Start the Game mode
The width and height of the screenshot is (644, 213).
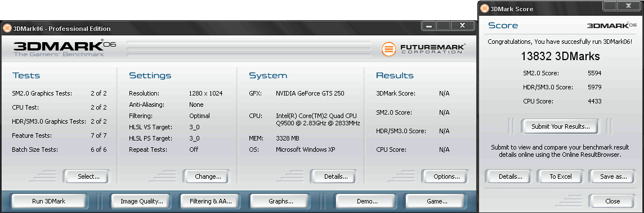pyautogui.click(x=437, y=201)
